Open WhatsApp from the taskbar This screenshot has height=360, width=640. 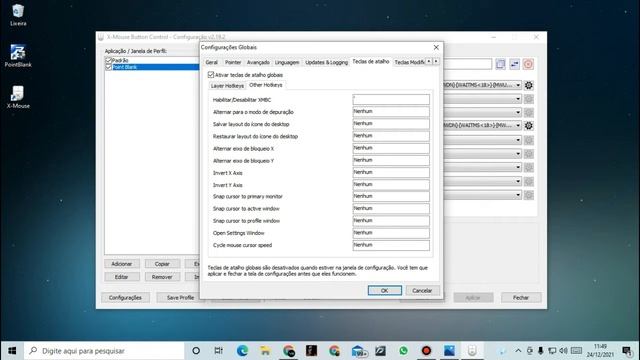click(x=404, y=351)
